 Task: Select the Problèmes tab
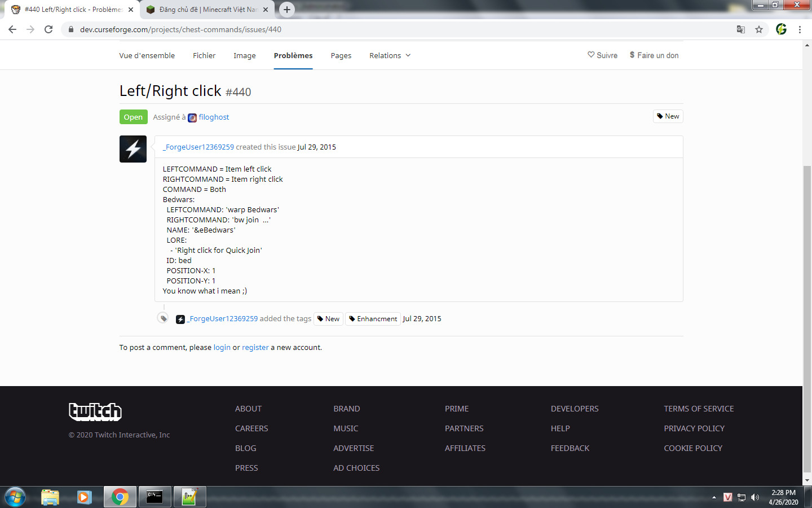click(293, 55)
